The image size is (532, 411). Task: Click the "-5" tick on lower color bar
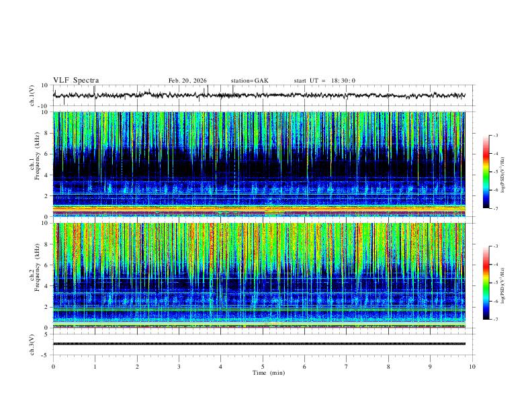(x=495, y=283)
